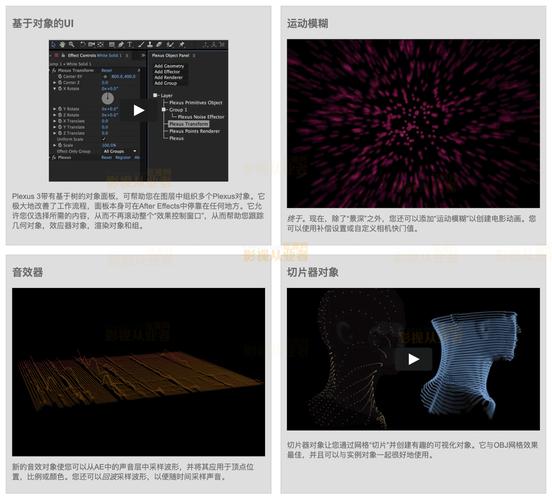Screen dimensions: 552x500
Task: Adjust the X Rotate angle dial
Action: coord(108,99)
